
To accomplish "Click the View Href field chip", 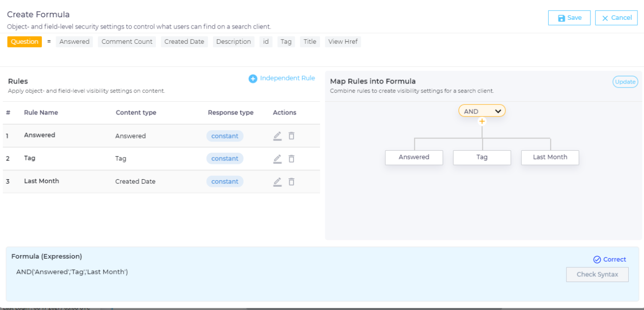I will [343, 42].
